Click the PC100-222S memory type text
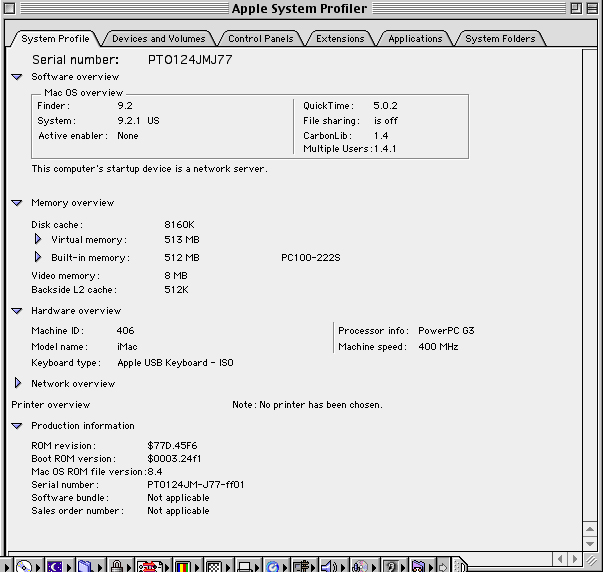 click(311, 258)
